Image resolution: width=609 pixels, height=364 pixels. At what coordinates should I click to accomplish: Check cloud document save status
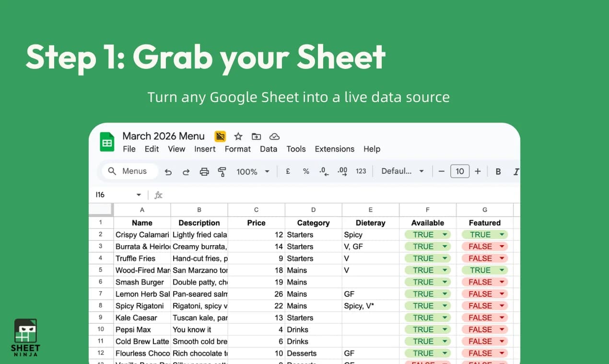point(274,136)
